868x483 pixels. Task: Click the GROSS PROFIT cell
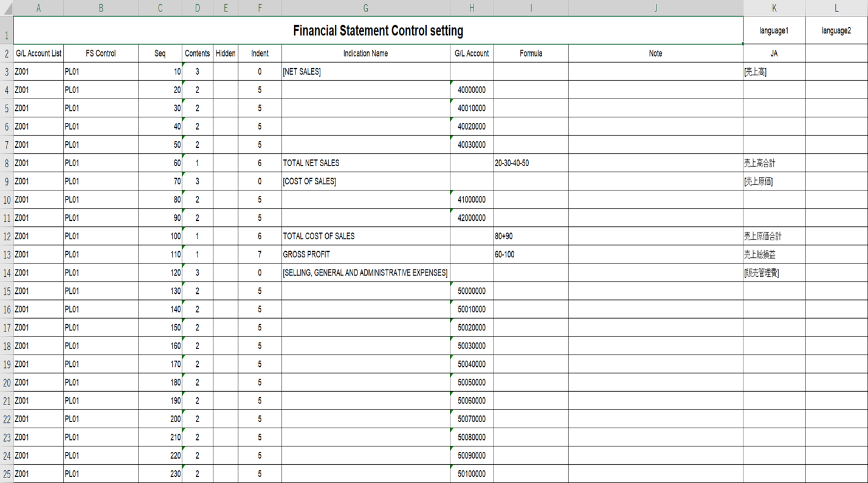click(365, 254)
